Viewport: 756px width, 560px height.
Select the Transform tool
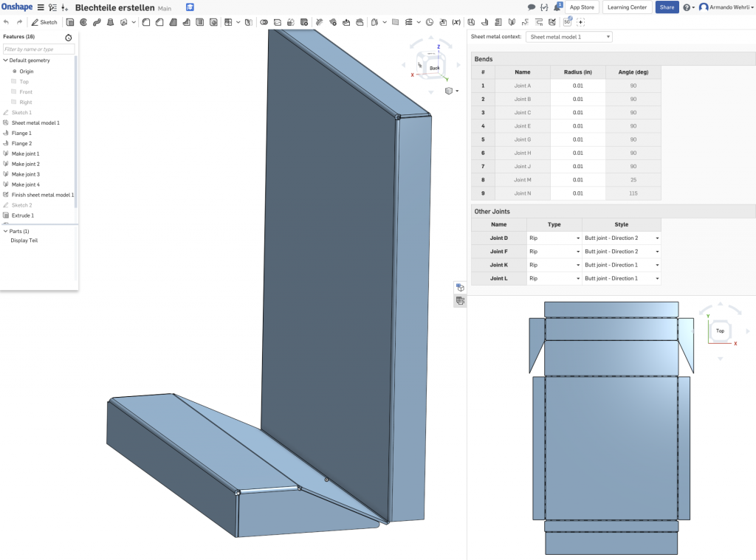pos(291,22)
